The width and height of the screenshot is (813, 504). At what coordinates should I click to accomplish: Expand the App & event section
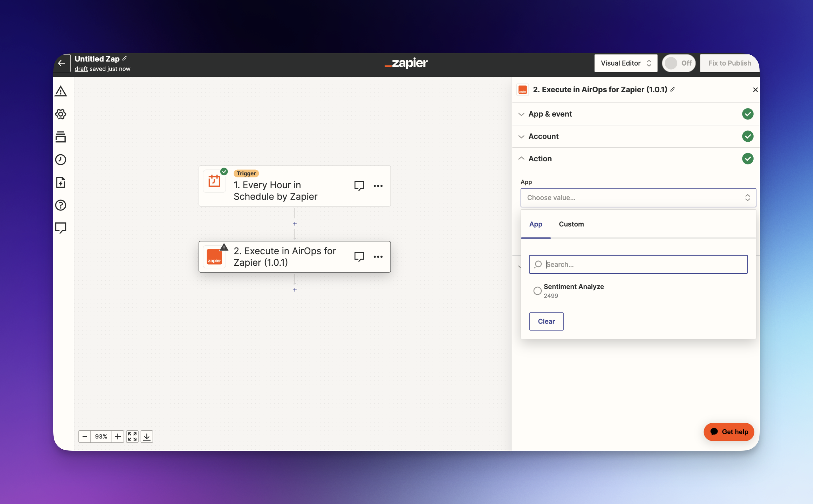click(550, 114)
